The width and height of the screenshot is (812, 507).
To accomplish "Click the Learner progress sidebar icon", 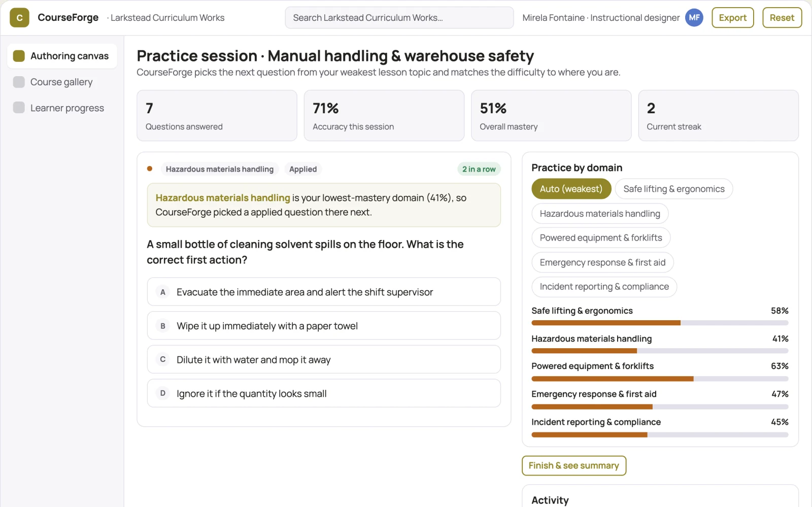I will [x=19, y=108].
